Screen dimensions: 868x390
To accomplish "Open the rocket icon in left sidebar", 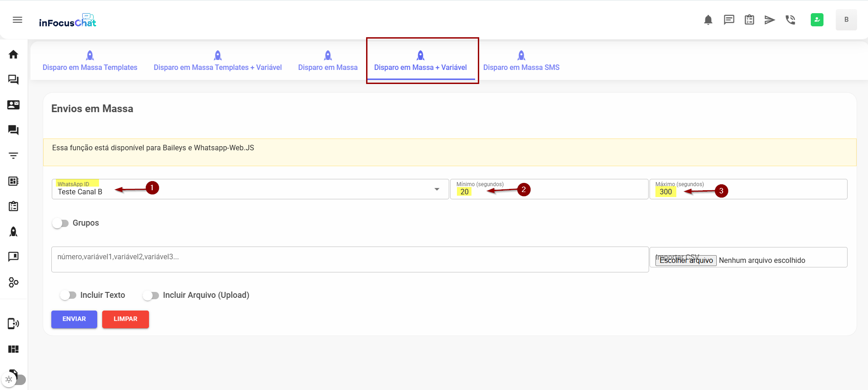I will (x=13, y=232).
